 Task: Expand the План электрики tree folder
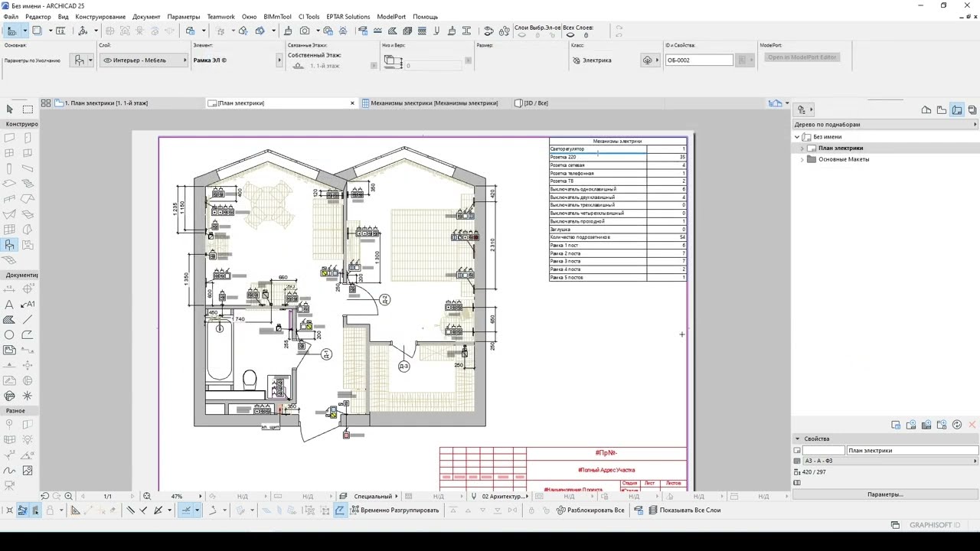pos(802,148)
